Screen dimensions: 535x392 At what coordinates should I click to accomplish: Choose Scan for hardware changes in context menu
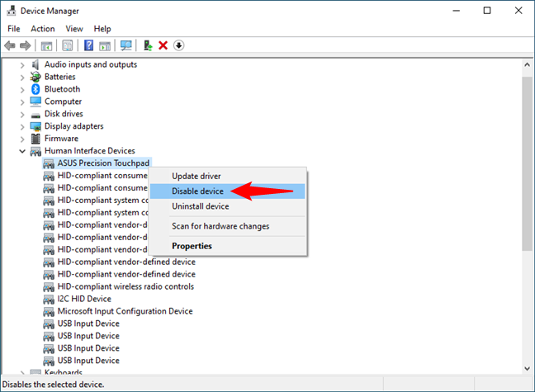(x=228, y=226)
